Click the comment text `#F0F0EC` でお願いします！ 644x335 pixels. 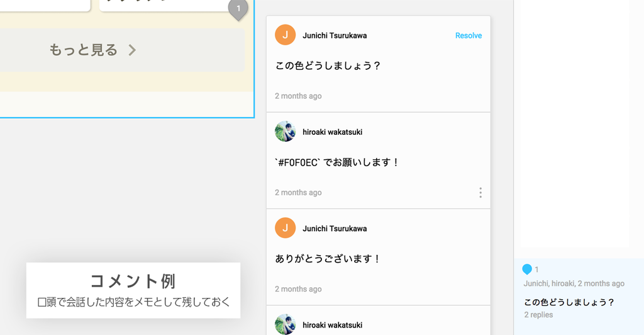tap(337, 162)
